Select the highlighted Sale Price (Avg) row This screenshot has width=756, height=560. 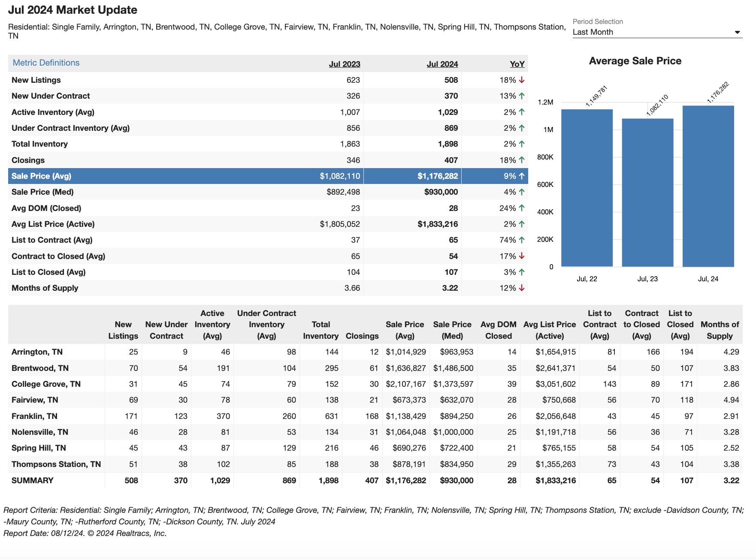(268, 176)
